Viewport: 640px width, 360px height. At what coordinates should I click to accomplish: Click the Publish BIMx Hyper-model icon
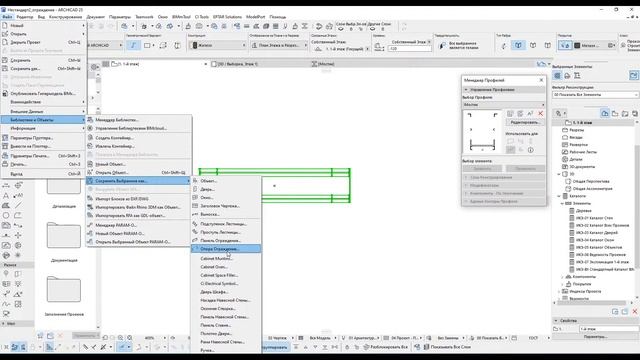pos(5,93)
